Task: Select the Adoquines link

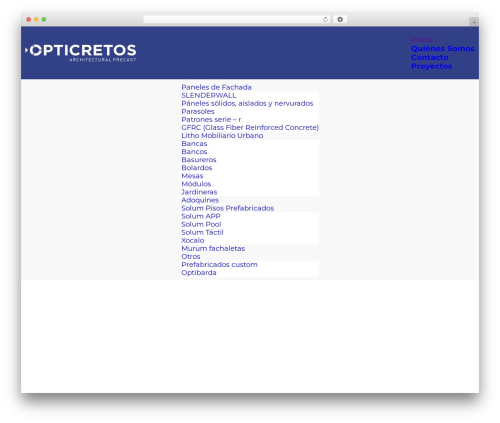Action: [200, 200]
